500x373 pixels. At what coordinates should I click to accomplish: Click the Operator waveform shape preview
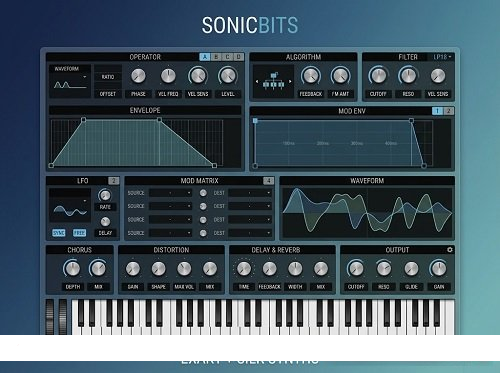pos(70,85)
